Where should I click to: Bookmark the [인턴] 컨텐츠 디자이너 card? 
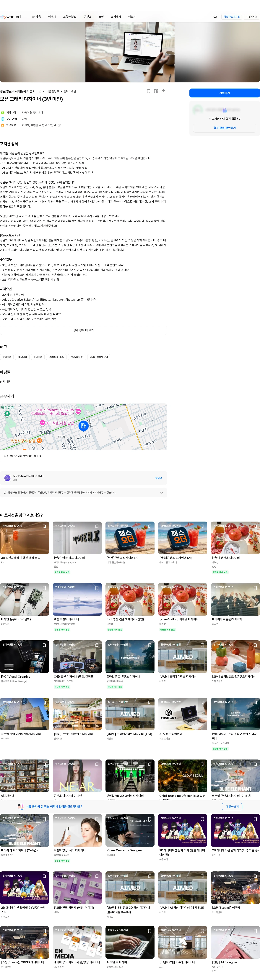255,527
